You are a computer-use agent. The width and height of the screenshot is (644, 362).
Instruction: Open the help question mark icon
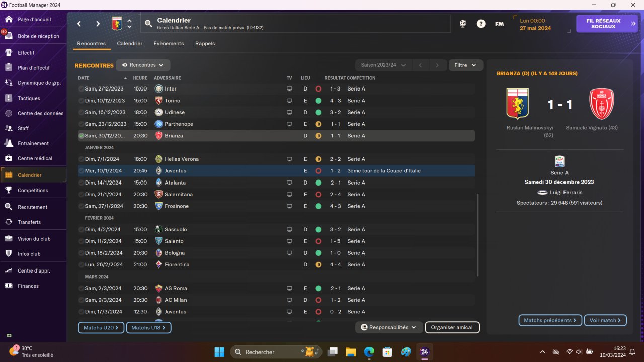coord(481,24)
